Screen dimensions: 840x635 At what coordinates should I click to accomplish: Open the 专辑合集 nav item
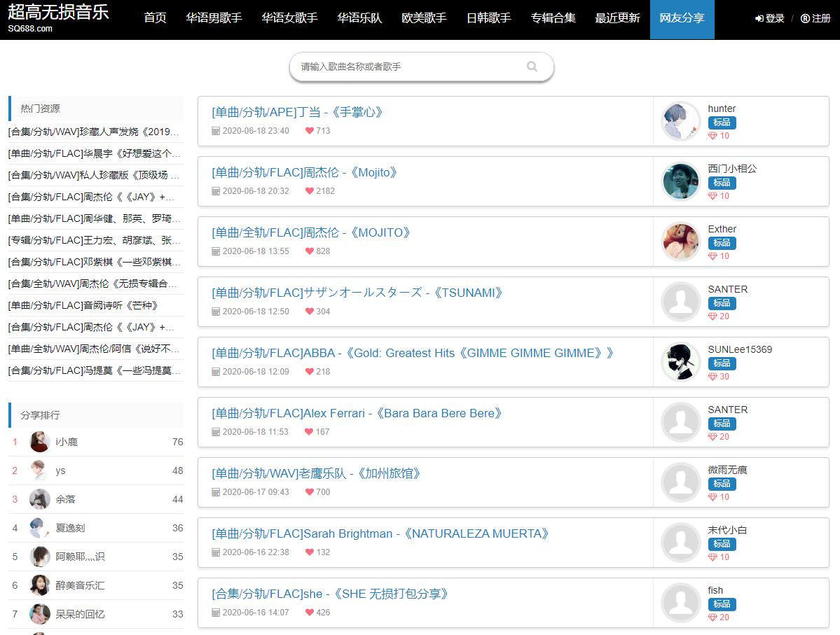(553, 18)
